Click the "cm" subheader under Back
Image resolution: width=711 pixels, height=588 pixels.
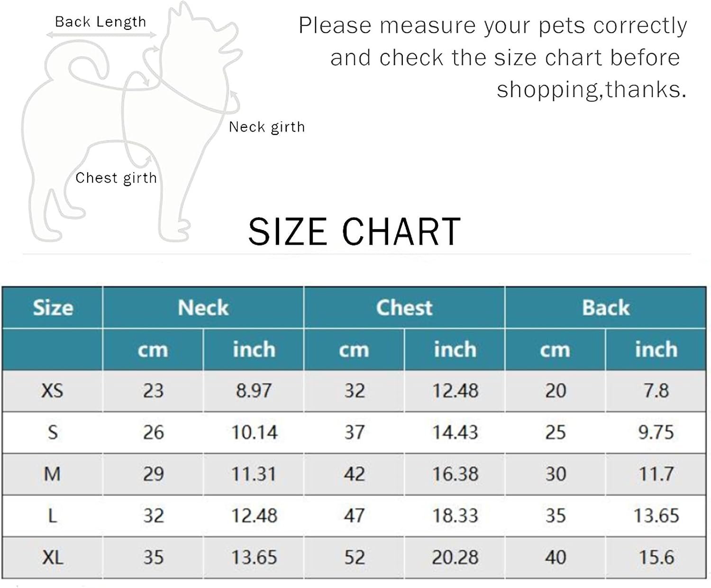pyautogui.click(x=555, y=349)
